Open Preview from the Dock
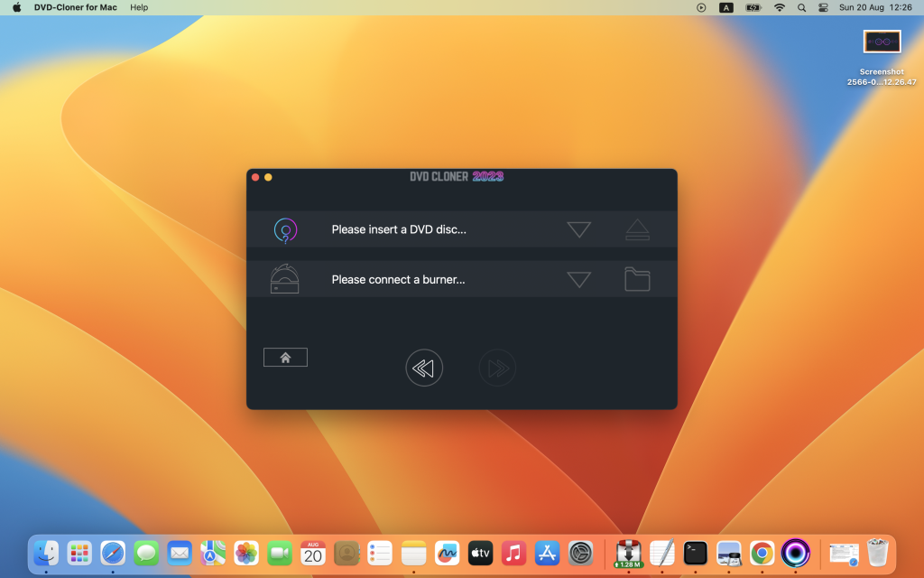 (x=729, y=554)
